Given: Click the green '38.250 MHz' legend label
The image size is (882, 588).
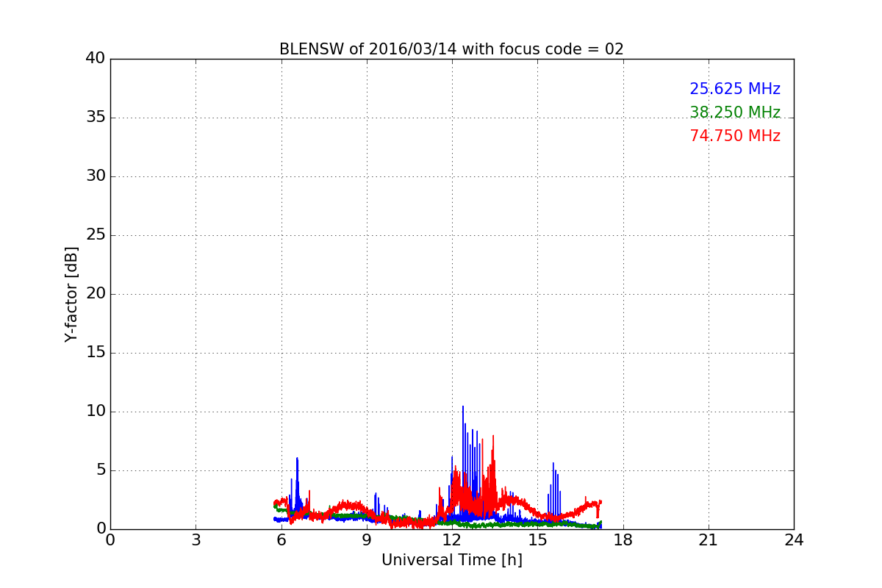Looking at the screenshot, I should (x=735, y=112).
